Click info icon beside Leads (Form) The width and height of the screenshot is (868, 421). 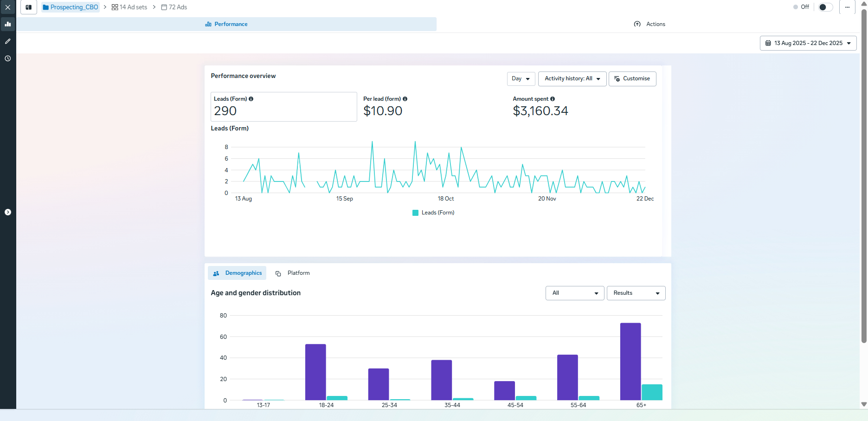[251, 99]
